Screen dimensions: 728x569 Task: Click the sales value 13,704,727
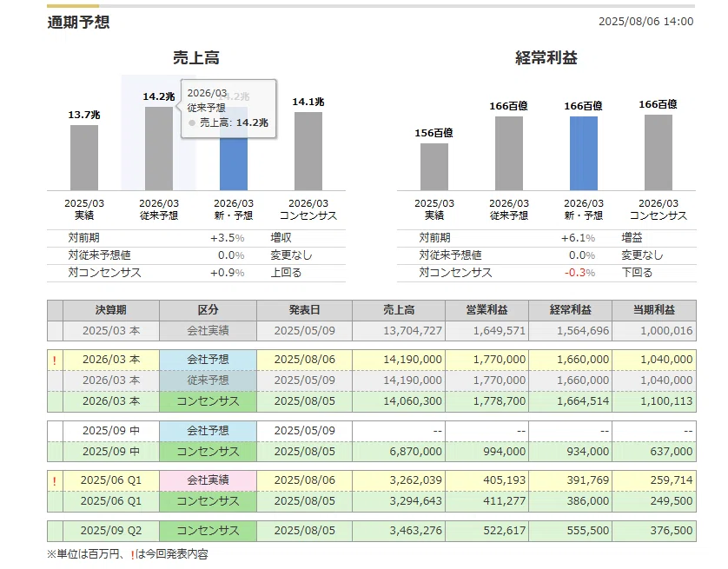point(413,331)
